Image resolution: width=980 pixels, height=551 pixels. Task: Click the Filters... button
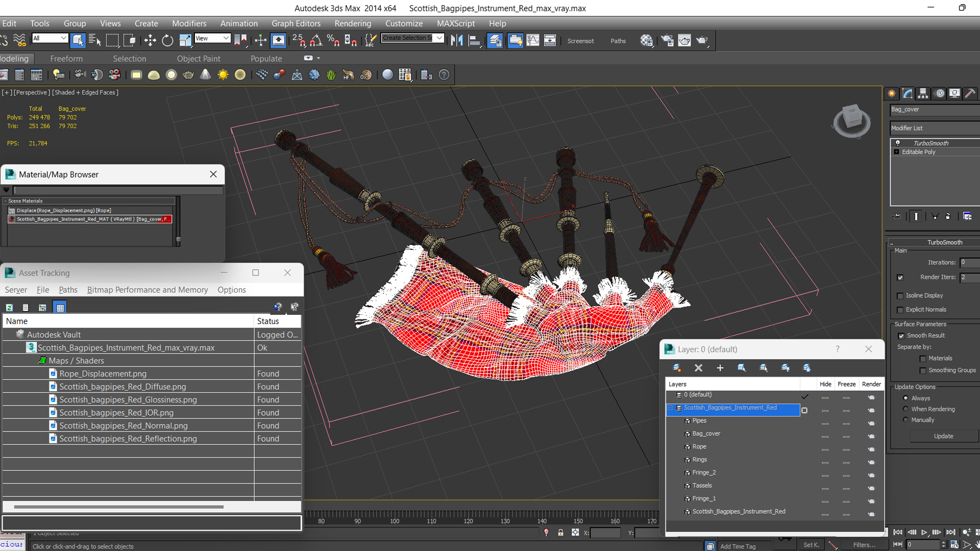(864, 545)
